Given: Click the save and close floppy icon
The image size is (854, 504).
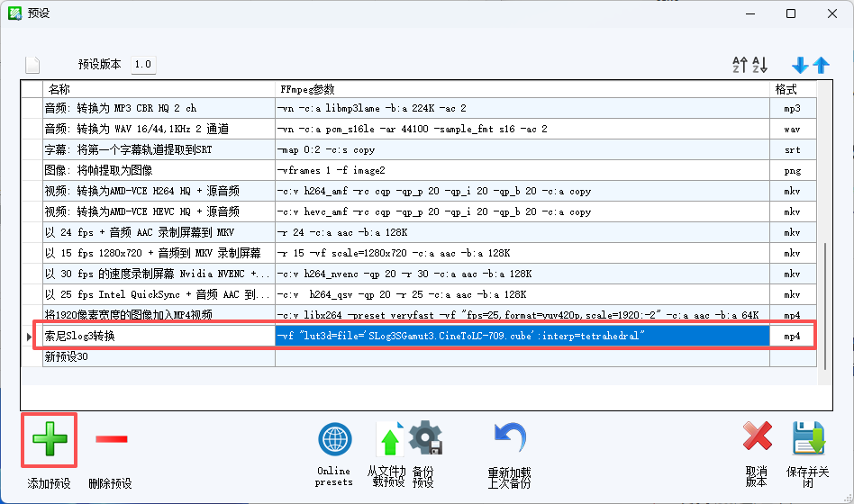Looking at the screenshot, I should 809,437.
